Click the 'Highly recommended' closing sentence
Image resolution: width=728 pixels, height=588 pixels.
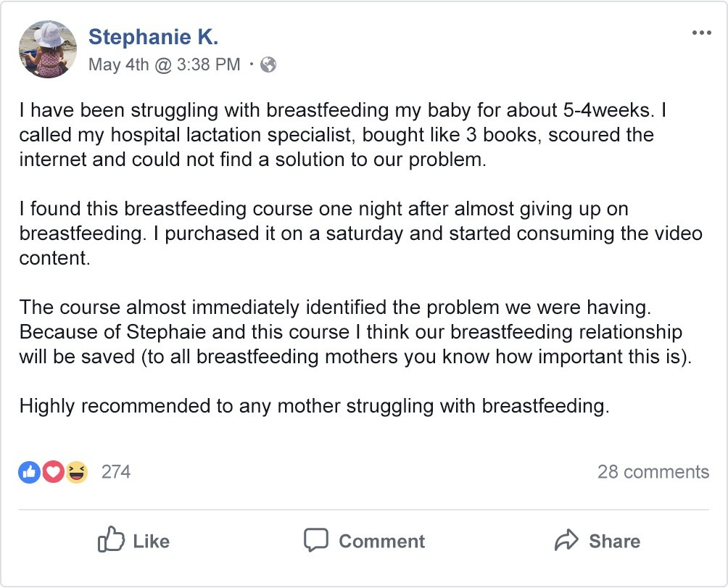tap(314, 406)
